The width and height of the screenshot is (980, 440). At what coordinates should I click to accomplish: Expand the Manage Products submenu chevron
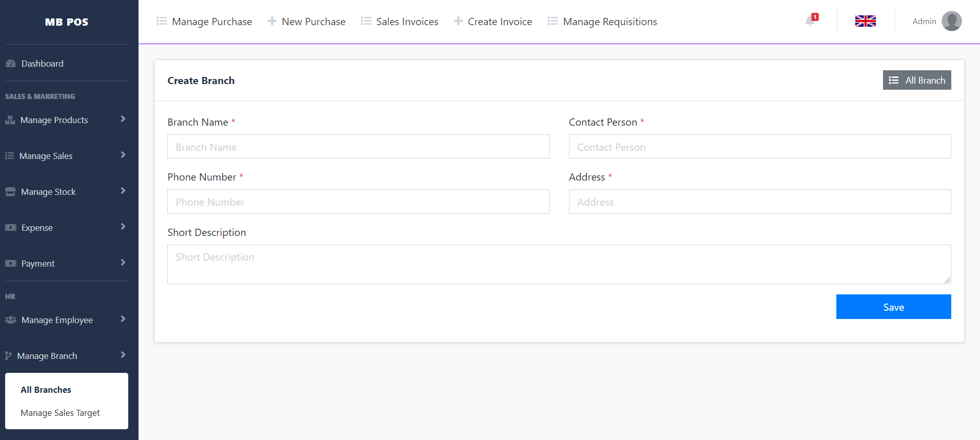tap(123, 119)
